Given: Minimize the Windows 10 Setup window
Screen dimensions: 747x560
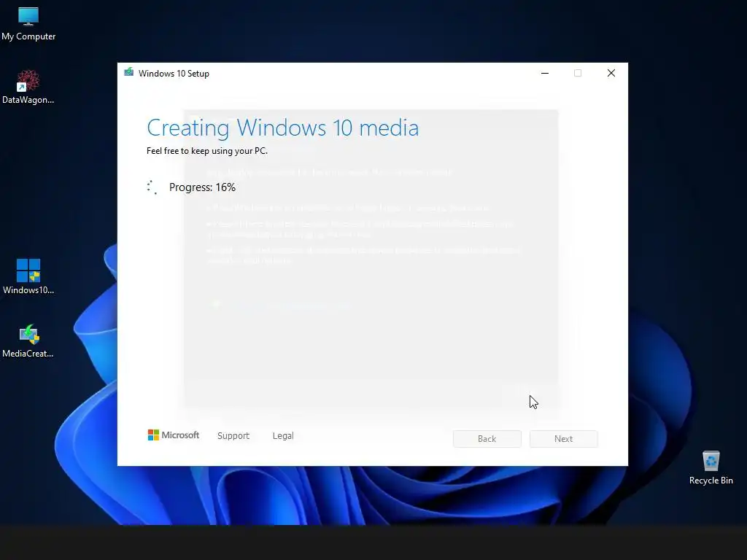Looking at the screenshot, I should click(545, 74).
